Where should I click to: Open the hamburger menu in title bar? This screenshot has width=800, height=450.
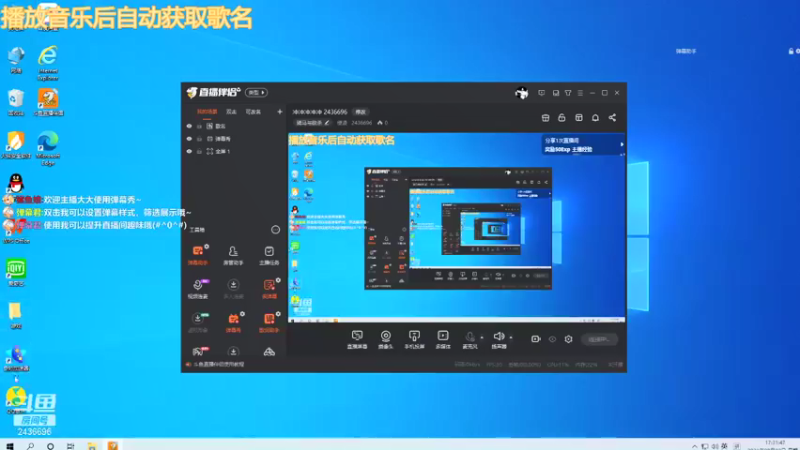click(x=580, y=93)
